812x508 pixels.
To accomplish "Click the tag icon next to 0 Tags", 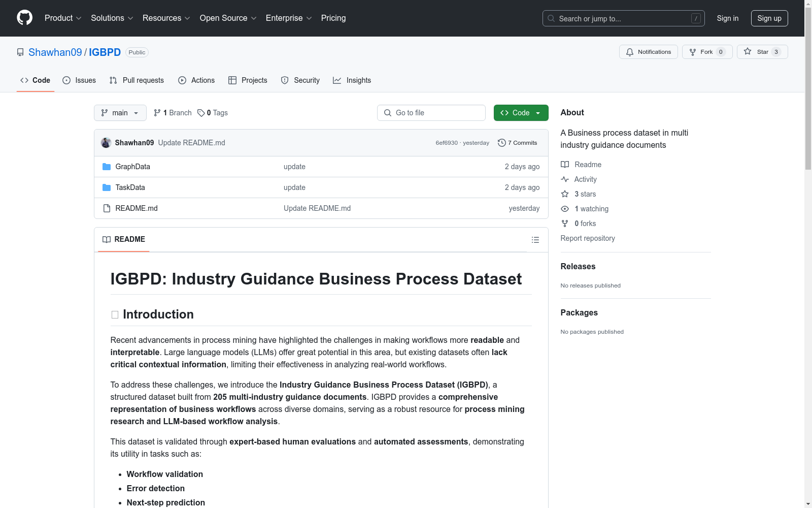I will tap(201, 113).
